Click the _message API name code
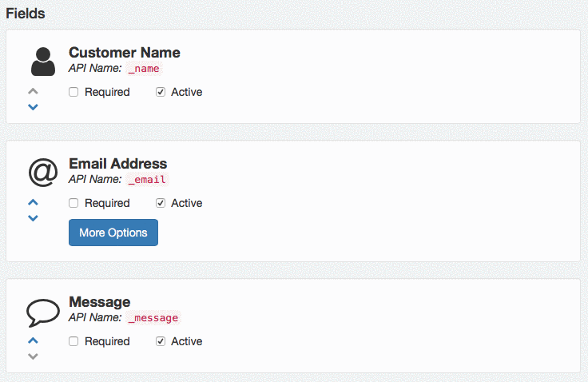 pos(153,318)
